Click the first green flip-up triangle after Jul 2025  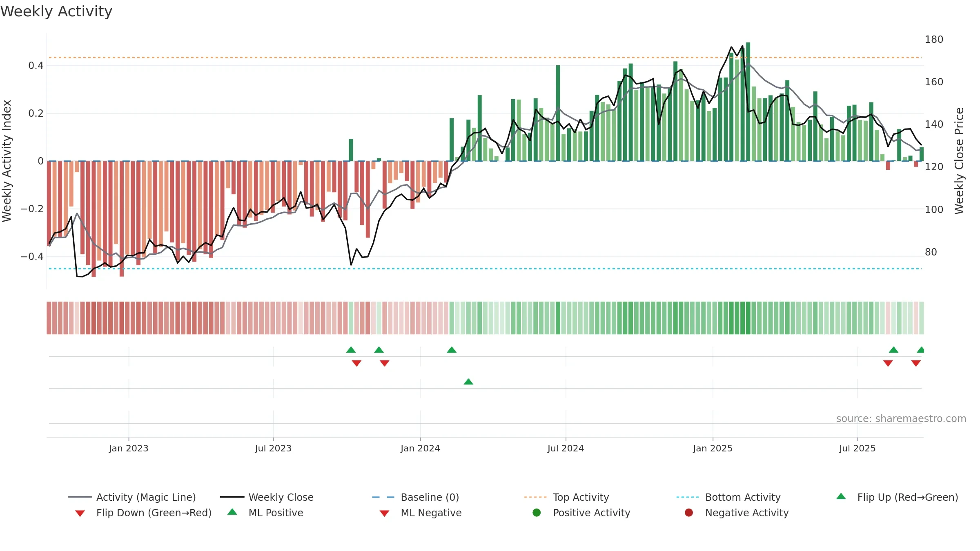click(893, 350)
